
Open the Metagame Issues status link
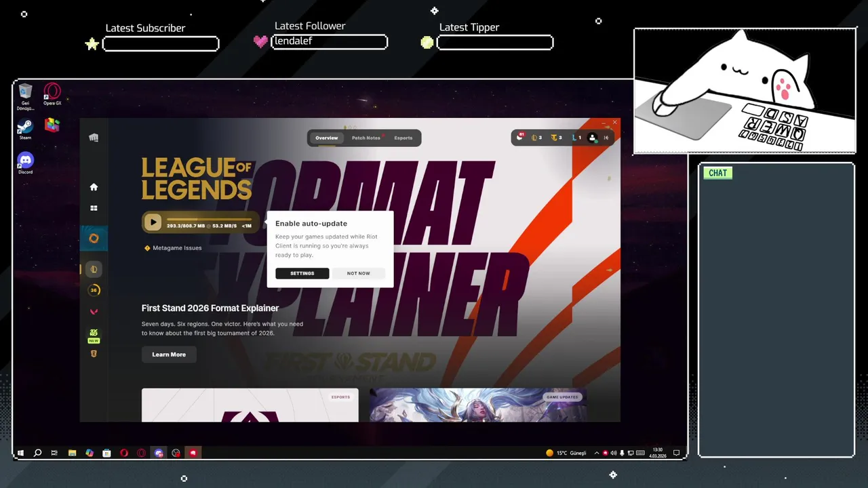[x=177, y=248]
